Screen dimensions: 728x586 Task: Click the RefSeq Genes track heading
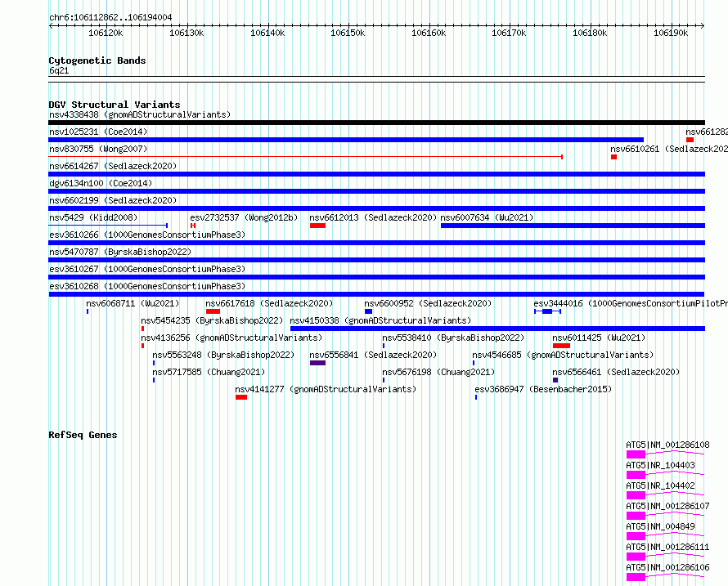click(83, 435)
